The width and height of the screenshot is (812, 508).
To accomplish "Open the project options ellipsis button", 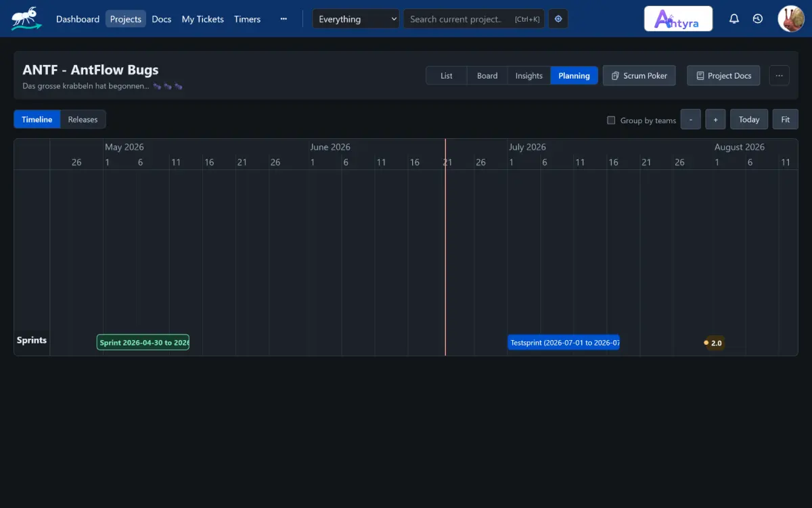I will coord(779,76).
